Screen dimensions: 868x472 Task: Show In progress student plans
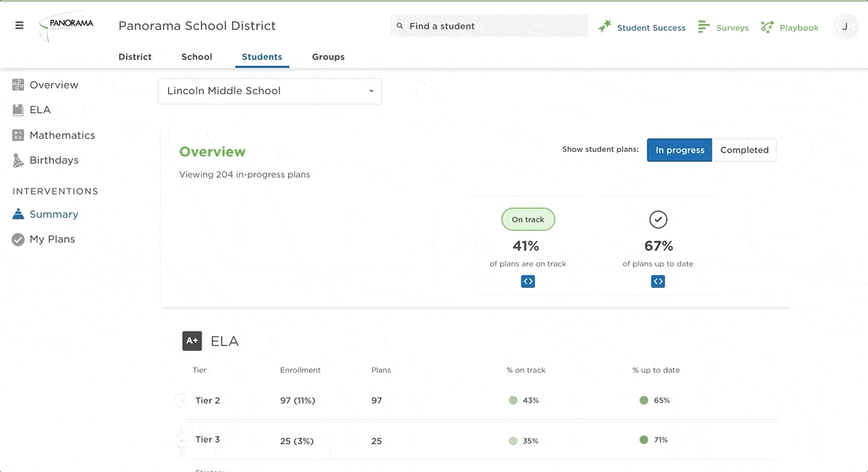(679, 150)
